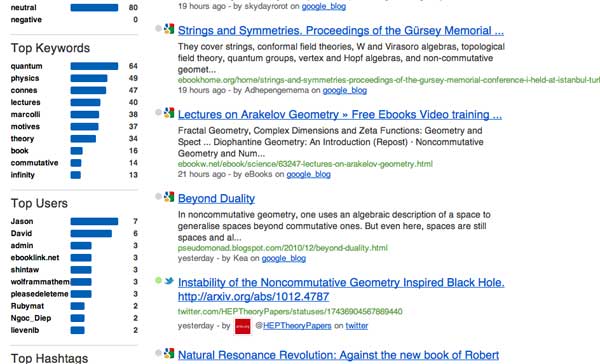The width and height of the screenshot is (600, 364).
Task: Open pseudomonad.blogspot.com beyond-duality URL
Action: click(x=282, y=248)
